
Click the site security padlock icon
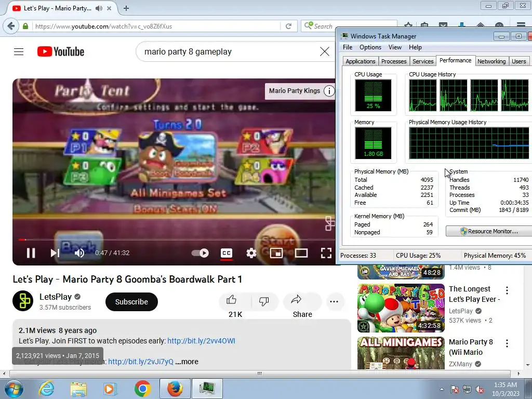pyautogui.click(x=25, y=26)
